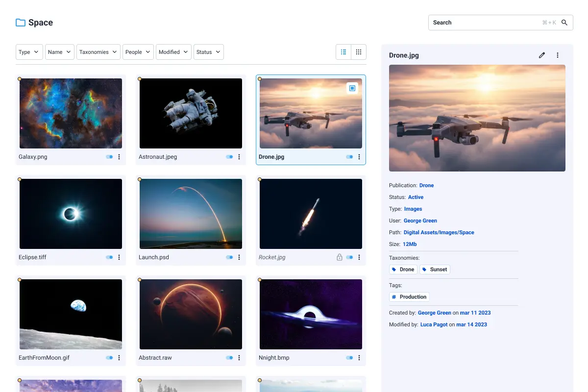The image size is (588, 392).
Task: Select the Abstract.raw planet thumbnail
Action: 191,314
